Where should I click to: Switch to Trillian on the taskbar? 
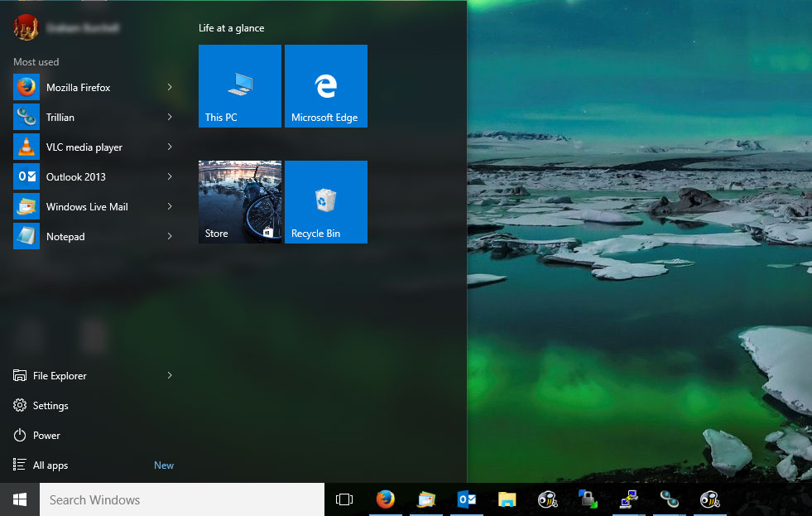669,499
